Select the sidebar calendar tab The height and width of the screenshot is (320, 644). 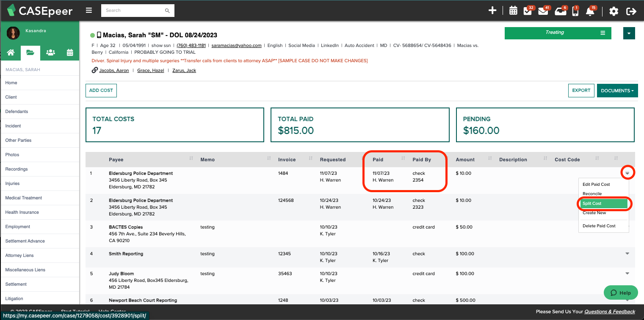70,52
